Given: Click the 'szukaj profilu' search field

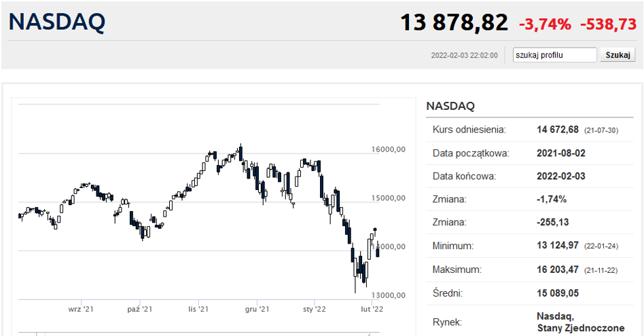Looking at the screenshot, I should [x=554, y=55].
